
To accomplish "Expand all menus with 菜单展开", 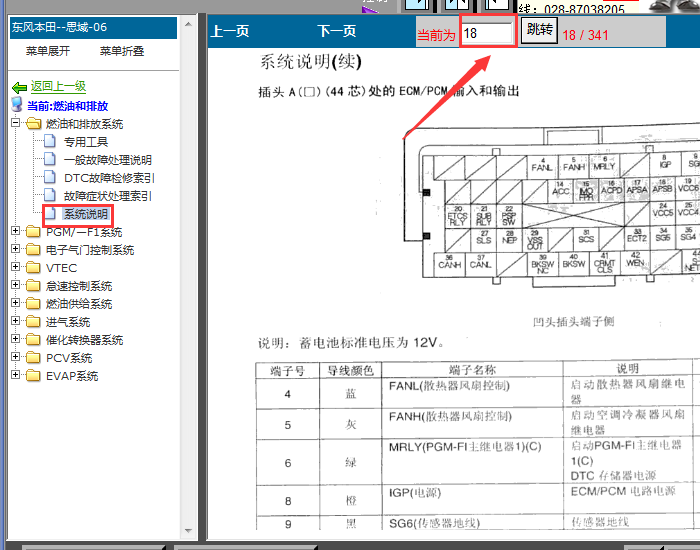I will [x=48, y=51].
